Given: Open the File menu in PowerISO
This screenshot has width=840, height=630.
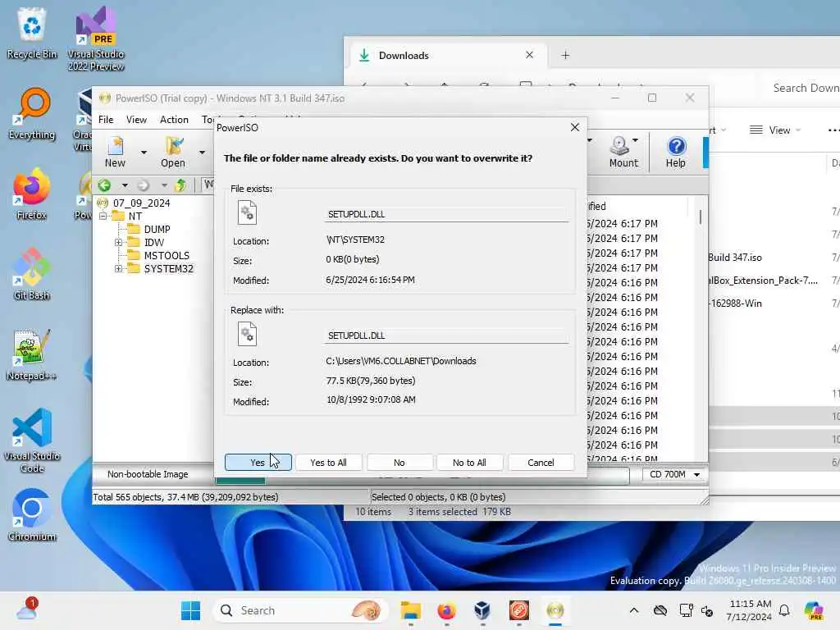Looking at the screenshot, I should tap(106, 120).
